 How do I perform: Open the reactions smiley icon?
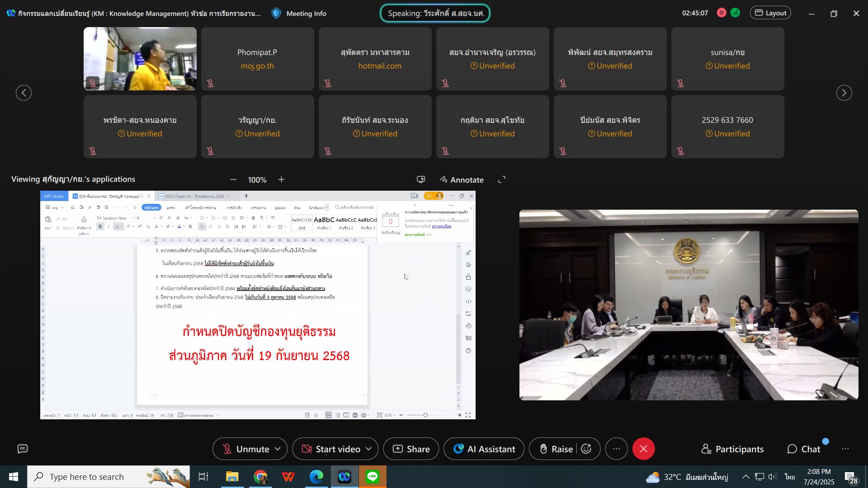pyautogui.click(x=586, y=449)
